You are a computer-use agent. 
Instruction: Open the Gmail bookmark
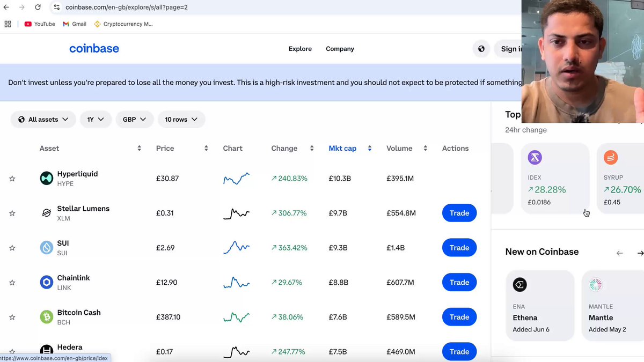click(75, 24)
